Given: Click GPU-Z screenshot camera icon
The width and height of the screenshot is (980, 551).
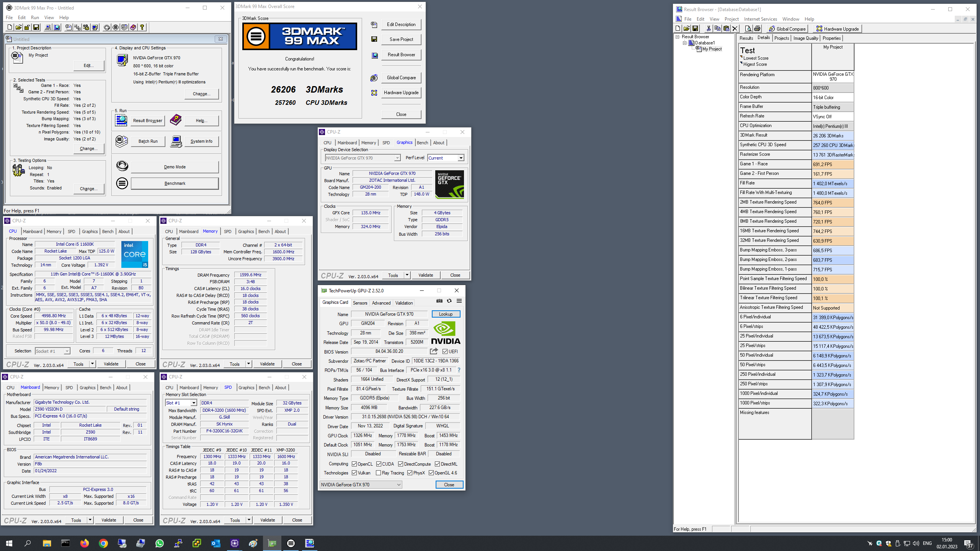Looking at the screenshot, I should [x=439, y=301].
